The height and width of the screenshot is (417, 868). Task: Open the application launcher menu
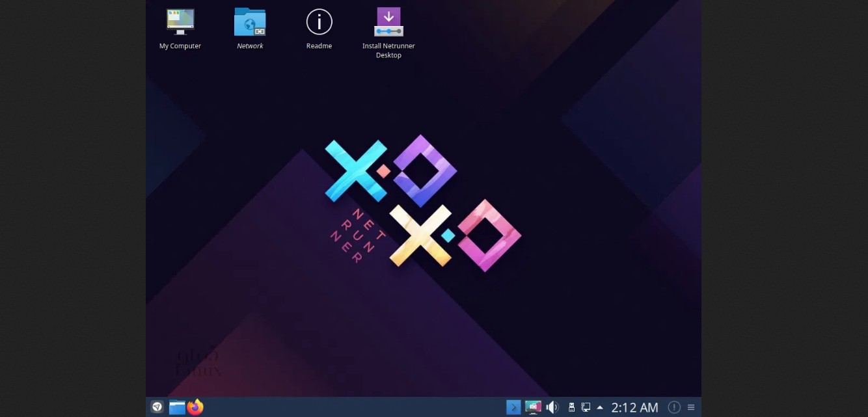click(x=157, y=407)
